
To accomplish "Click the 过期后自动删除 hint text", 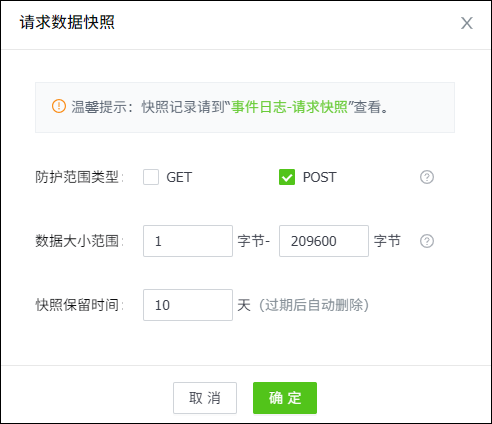I will tap(314, 305).
